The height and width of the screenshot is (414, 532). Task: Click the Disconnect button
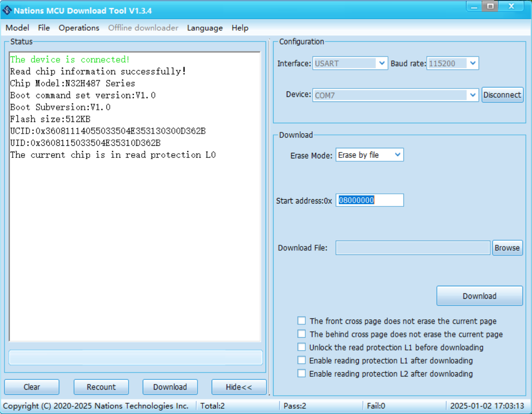[502, 95]
